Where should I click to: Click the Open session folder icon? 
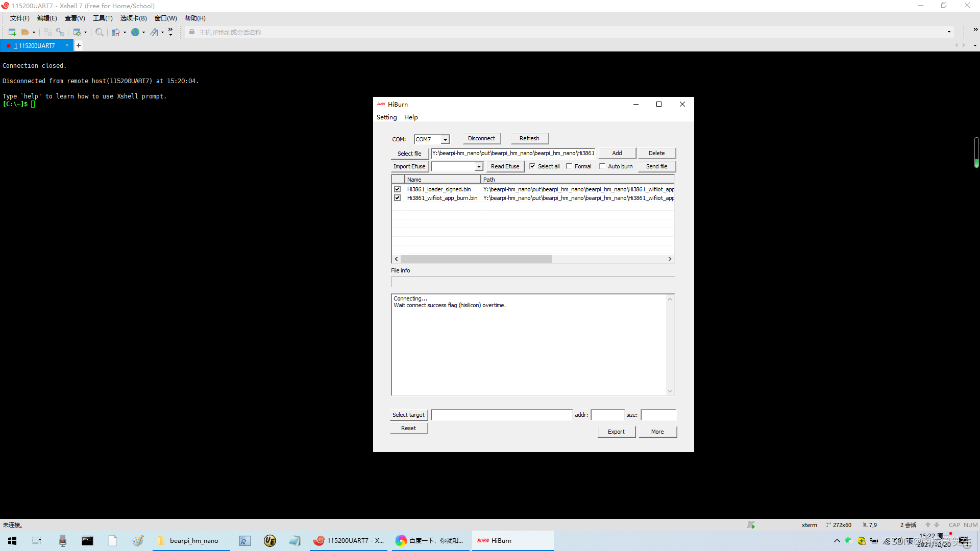(25, 32)
